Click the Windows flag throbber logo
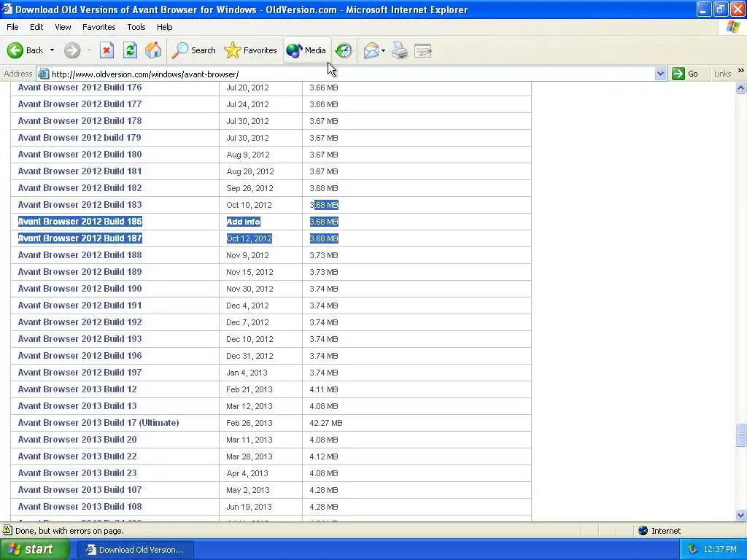This screenshot has width=747, height=560. 732,27
